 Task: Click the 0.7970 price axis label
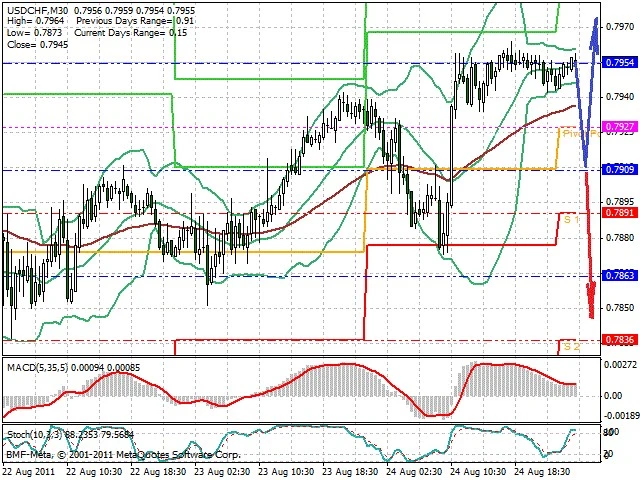coord(620,27)
